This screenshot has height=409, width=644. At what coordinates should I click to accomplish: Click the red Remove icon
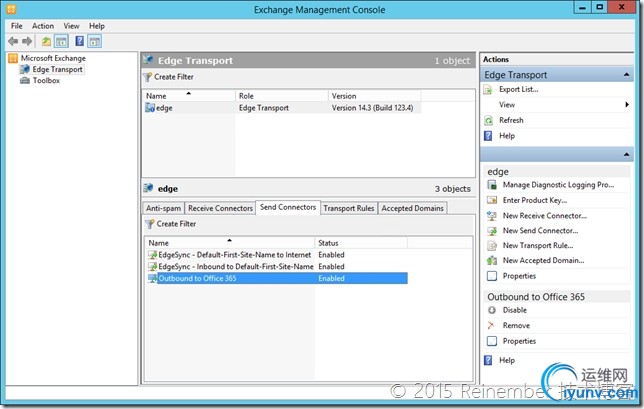(491, 326)
